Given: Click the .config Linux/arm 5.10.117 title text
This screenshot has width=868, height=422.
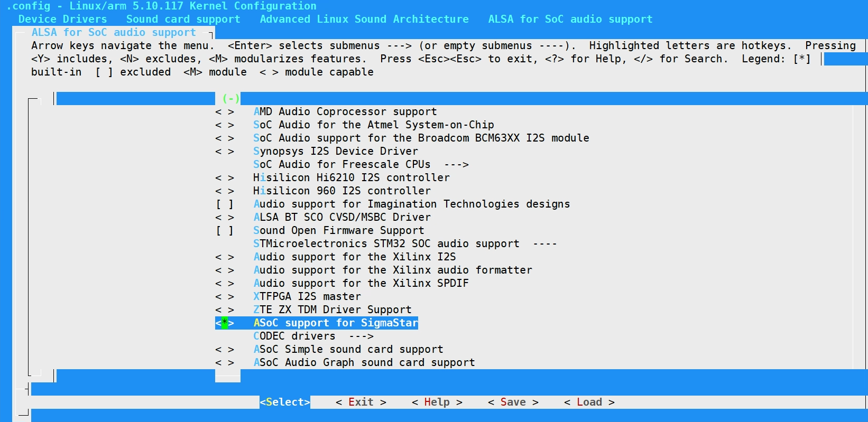Looking at the screenshot, I should (161, 6).
